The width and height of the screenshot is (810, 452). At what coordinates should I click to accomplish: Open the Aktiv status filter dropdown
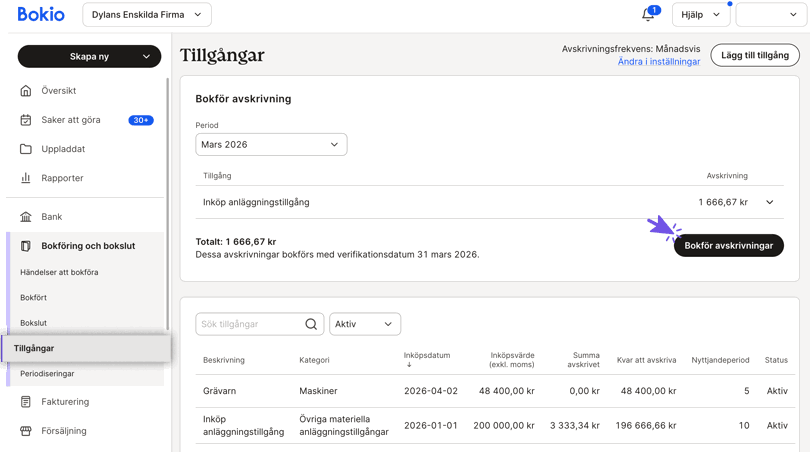point(365,324)
